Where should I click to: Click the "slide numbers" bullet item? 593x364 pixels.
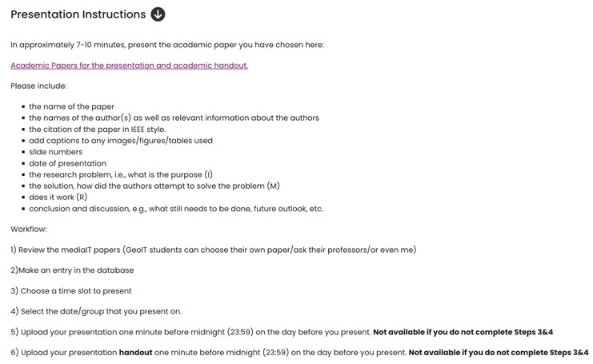[55, 152]
